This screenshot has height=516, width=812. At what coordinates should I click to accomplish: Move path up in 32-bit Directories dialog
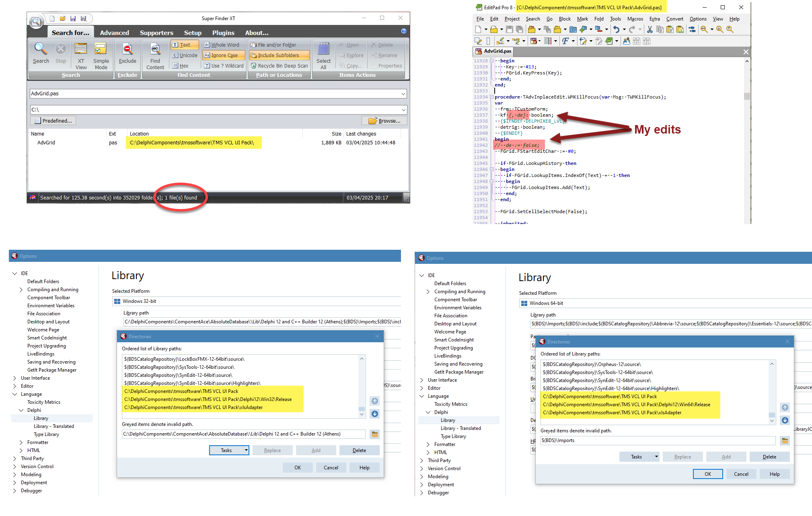(x=375, y=401)
